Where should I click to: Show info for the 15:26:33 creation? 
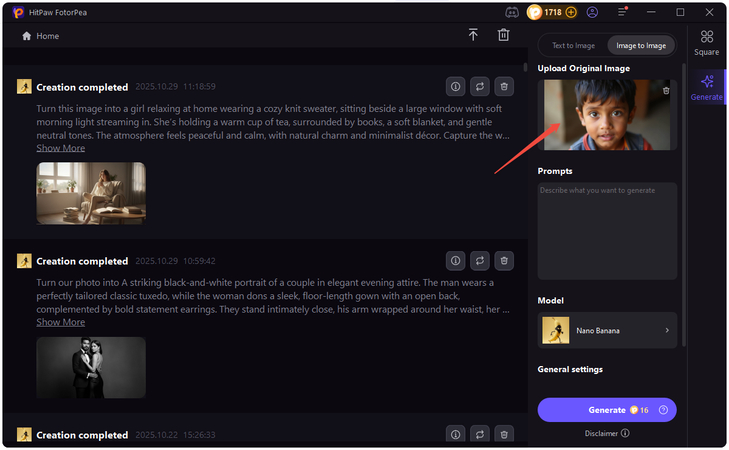[455, 434]
